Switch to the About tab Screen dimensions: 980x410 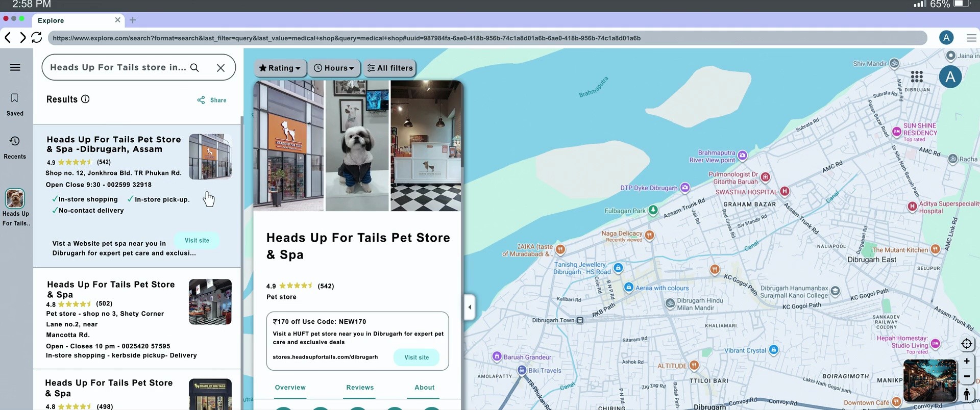tap(425, 388)
